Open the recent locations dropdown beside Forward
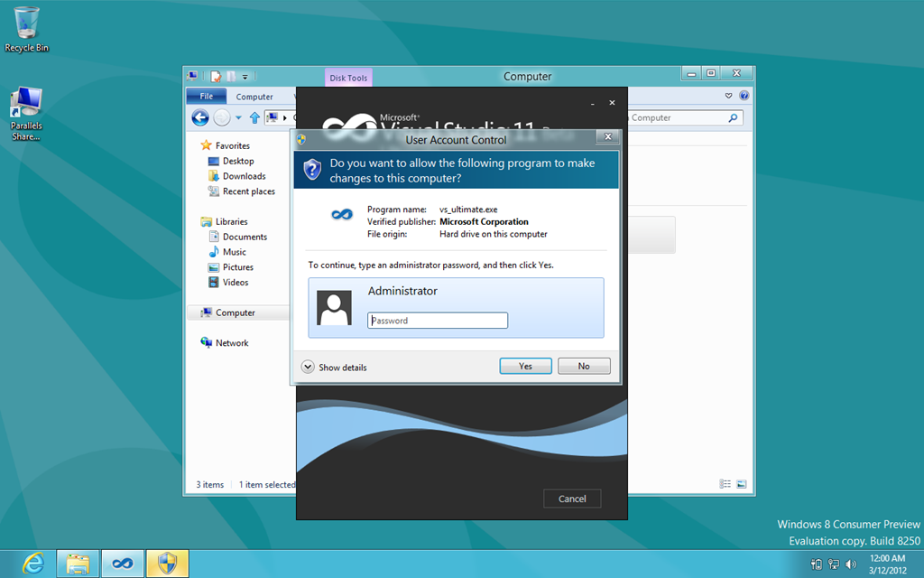 pos(238,118)
